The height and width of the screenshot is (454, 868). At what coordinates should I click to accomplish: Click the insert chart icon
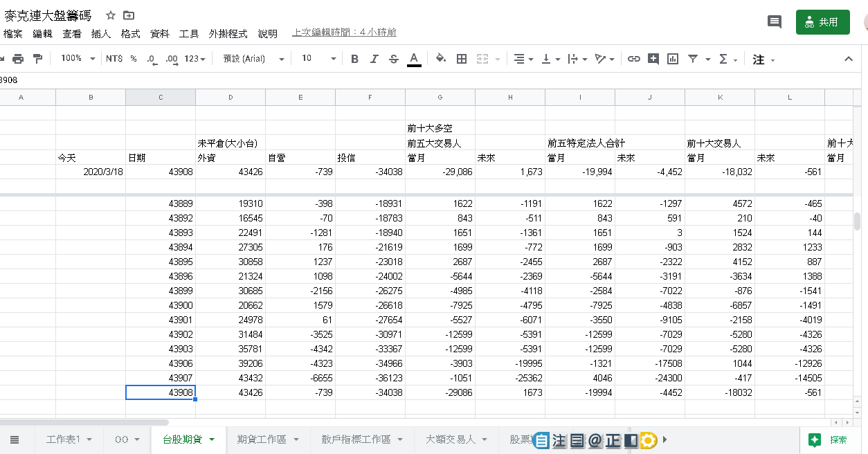pyautogui.click(x=672, y=59)
